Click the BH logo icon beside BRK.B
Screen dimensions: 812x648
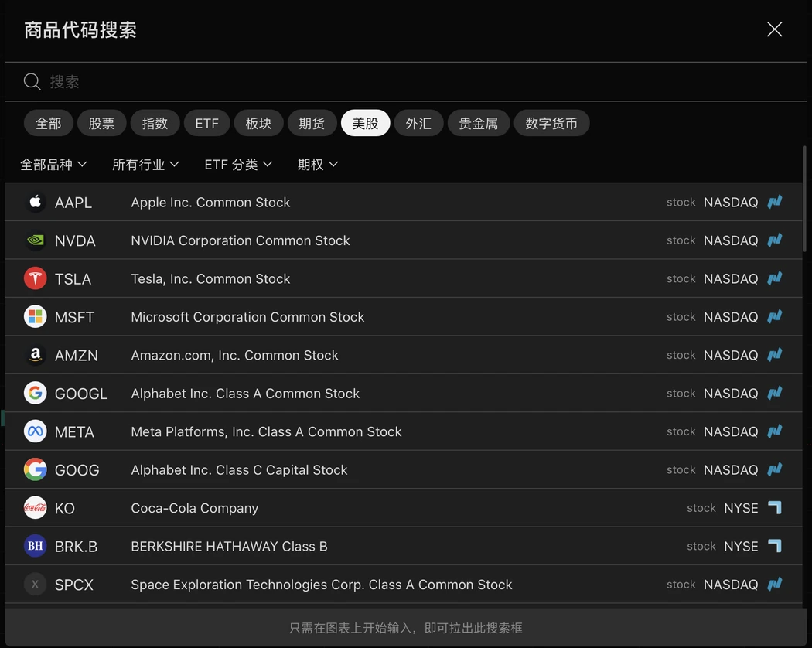point(36,546)
